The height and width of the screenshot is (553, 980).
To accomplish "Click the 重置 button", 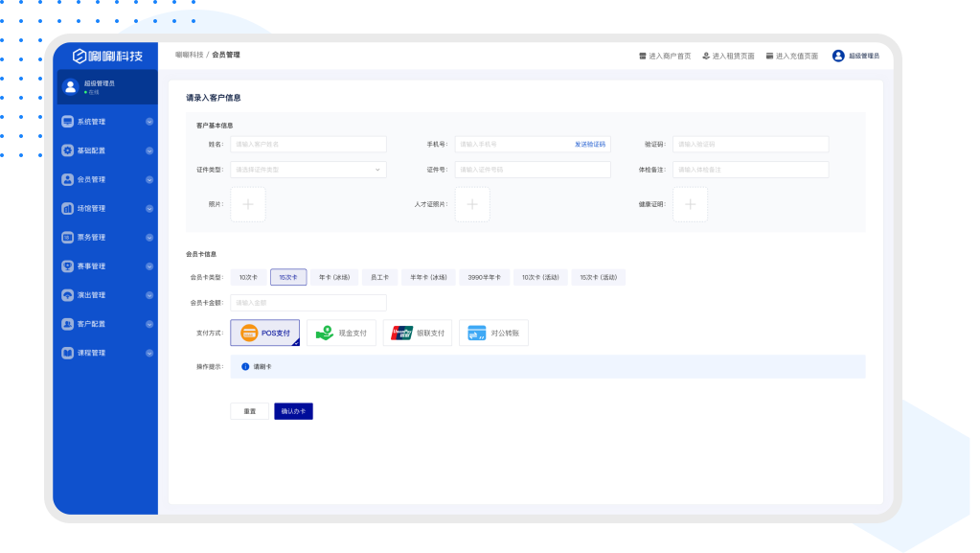I will [249, 411].
